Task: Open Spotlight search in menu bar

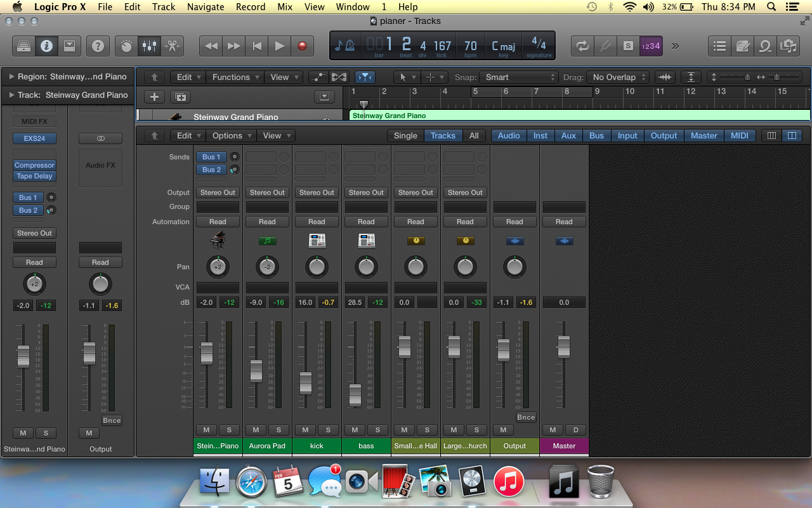Action: point(771,7)
